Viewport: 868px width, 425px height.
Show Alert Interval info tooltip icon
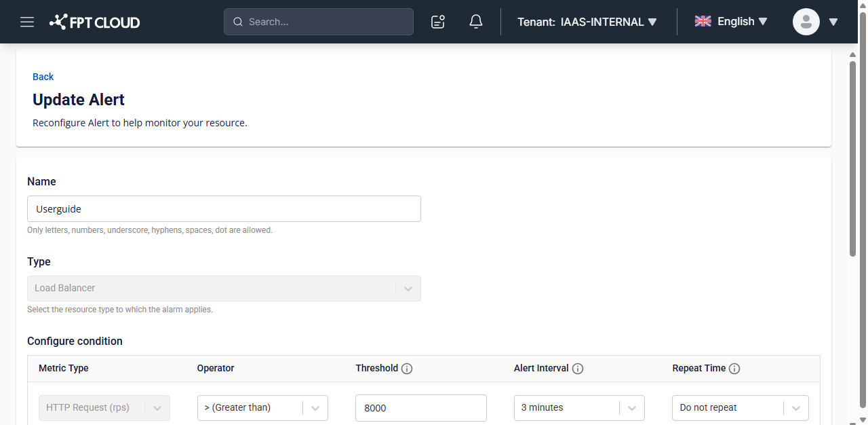tap(578, 369)
